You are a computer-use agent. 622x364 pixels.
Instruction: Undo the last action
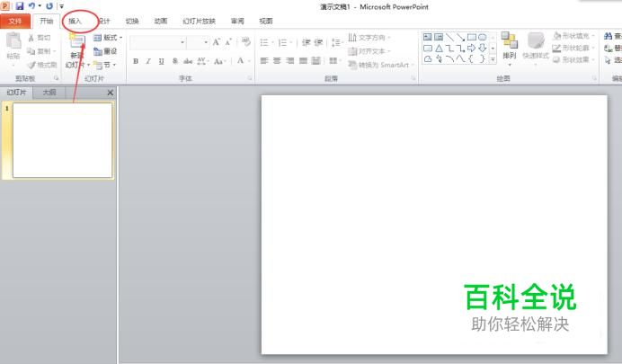pyautogui.click(x=31, y=6)
